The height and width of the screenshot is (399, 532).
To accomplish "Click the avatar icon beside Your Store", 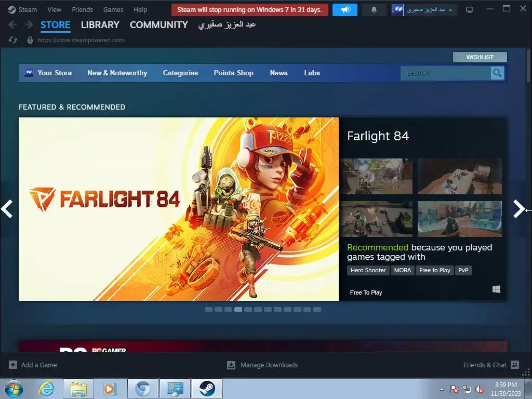I will click(29, 73).
